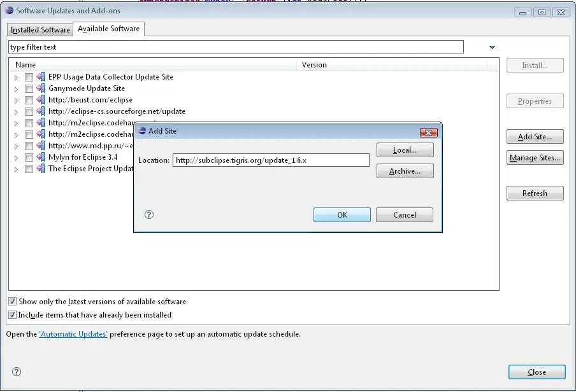Toggle Include items already installed checkbox
The height and width of the screenshot is (392, 576).
click(x=13, y=314)
